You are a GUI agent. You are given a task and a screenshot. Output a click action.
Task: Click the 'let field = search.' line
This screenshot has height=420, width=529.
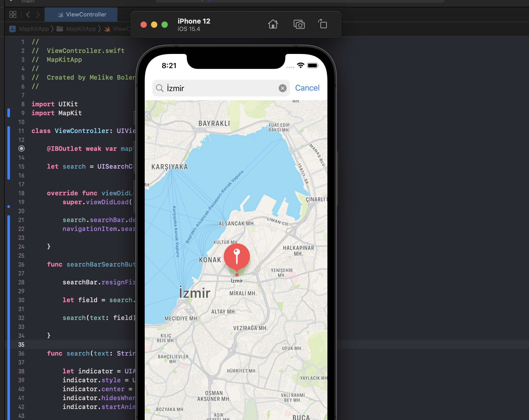pos(99,300)
